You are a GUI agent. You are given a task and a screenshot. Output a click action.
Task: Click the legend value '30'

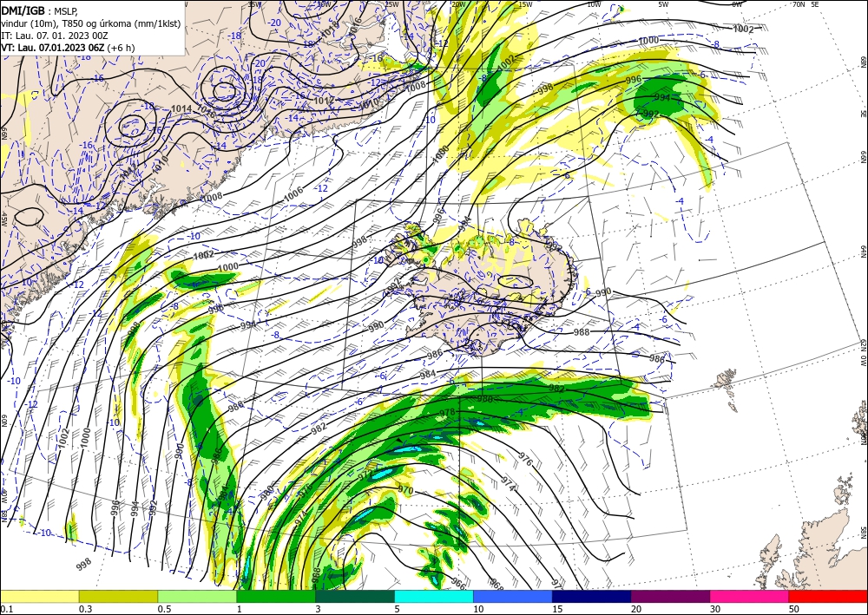pyautogui.click(x=716, y=609)
